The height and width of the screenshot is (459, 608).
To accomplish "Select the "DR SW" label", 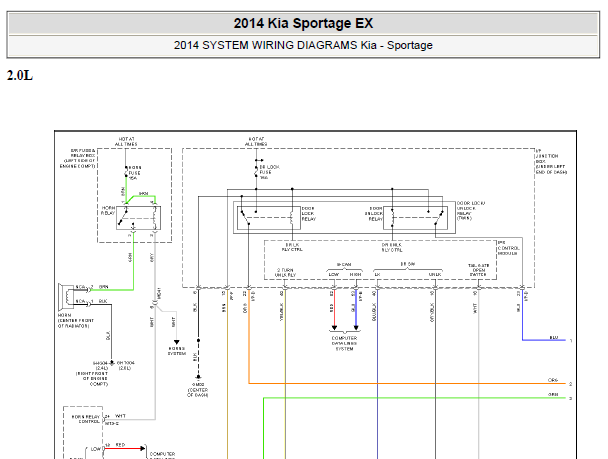I will [408, 264].
